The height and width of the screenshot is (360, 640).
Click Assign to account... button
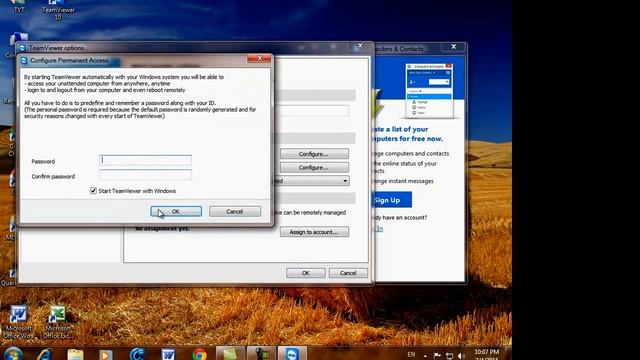tap(314, 232)
